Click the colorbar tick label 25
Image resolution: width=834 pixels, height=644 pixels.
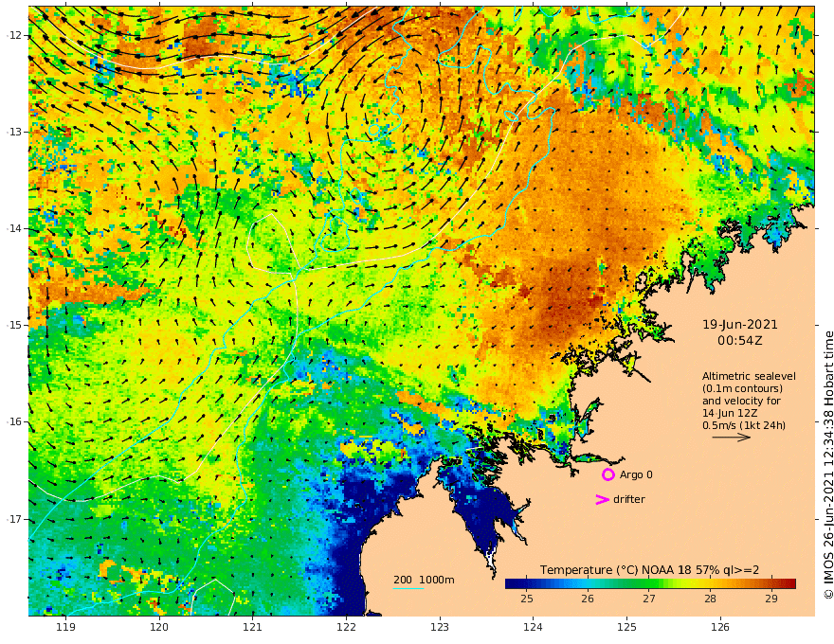click(x=527, y=599)
